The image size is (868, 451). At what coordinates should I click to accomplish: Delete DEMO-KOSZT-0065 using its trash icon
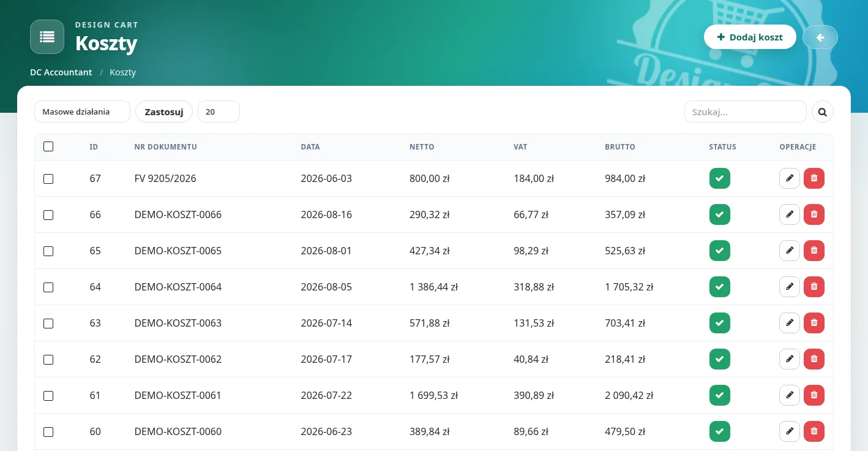pyautogui.click(x=814, y=251)
